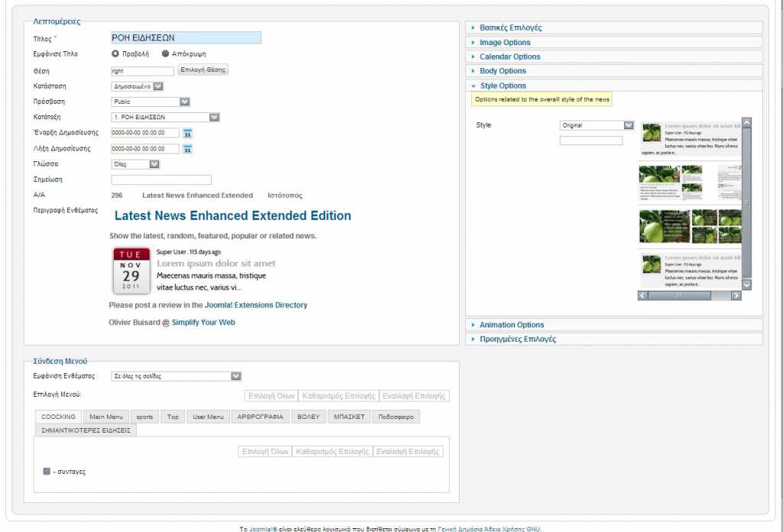Click the style preview scroll-down arrow
The width and height of the screenshot is (783, 532).
747,284
